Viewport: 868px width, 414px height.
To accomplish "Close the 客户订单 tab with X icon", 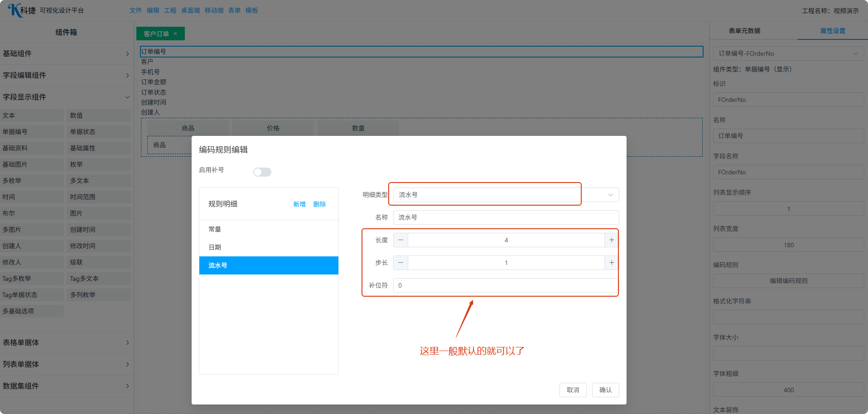I will (x=175, y=34).
